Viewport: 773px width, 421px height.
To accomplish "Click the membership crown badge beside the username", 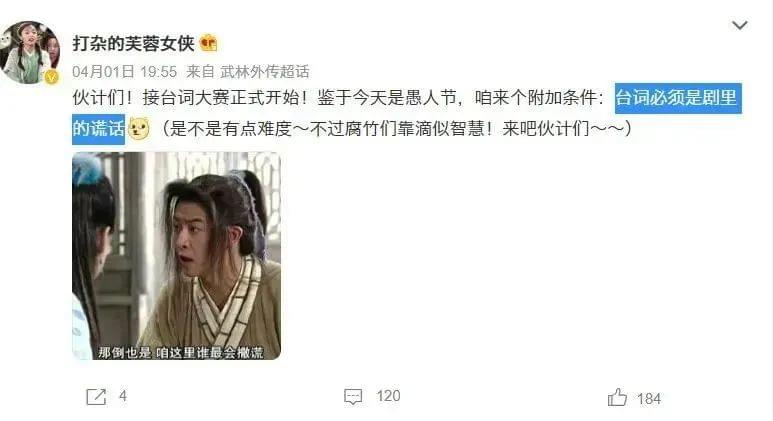I will (209, 43).
